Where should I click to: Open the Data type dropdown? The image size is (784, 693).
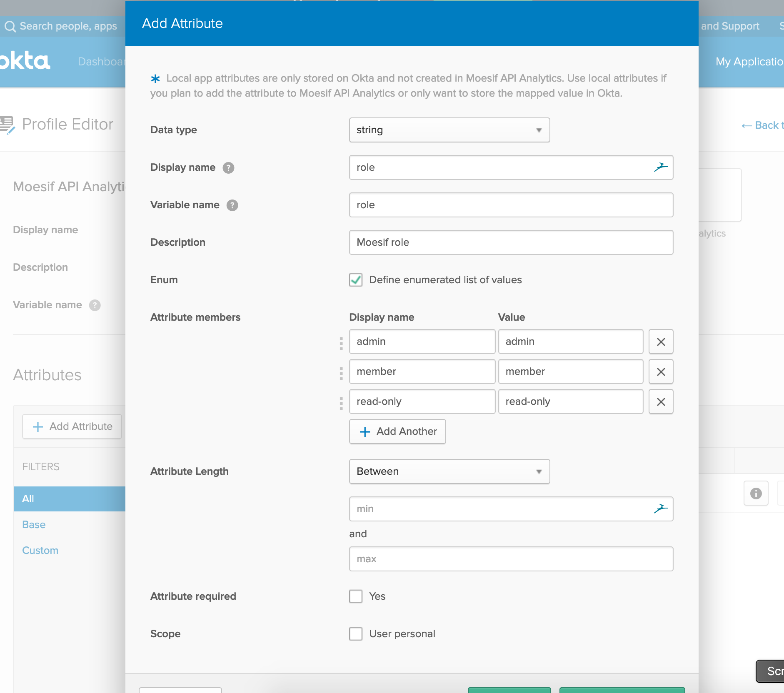pos(449,130)
